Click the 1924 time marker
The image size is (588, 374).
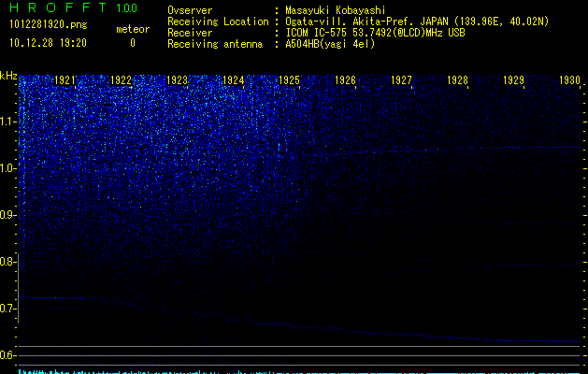tap(234, 80)
